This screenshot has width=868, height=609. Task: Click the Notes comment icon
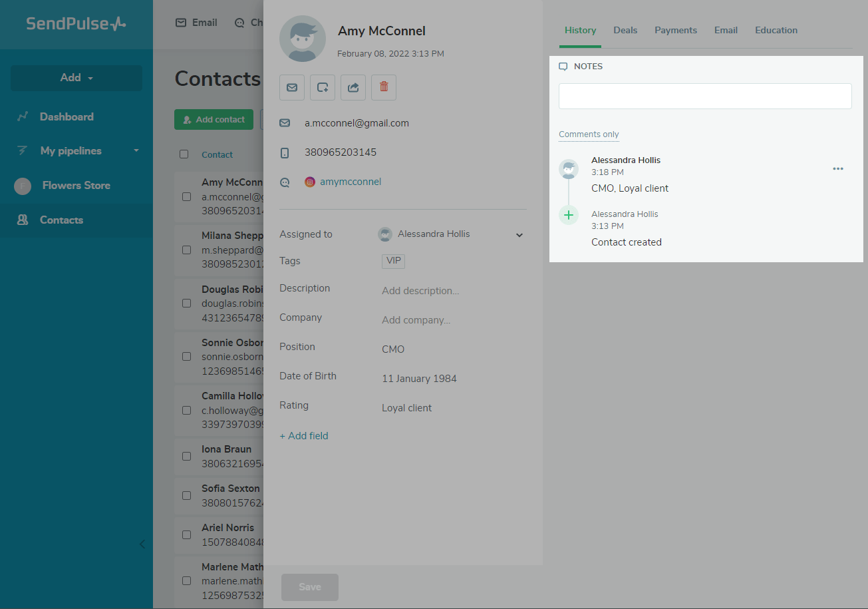pyautogui.click(x=563, y=67)
